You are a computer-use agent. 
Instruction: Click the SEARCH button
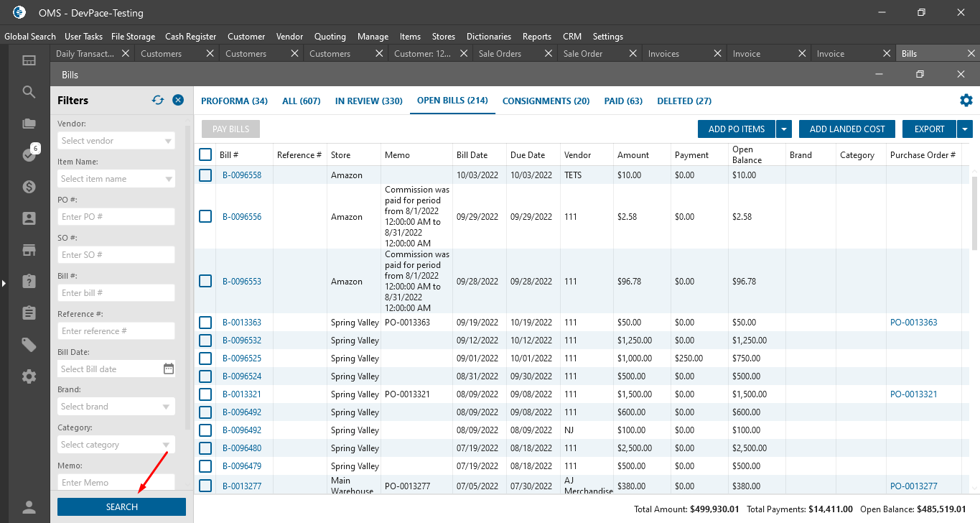(121, 507)
